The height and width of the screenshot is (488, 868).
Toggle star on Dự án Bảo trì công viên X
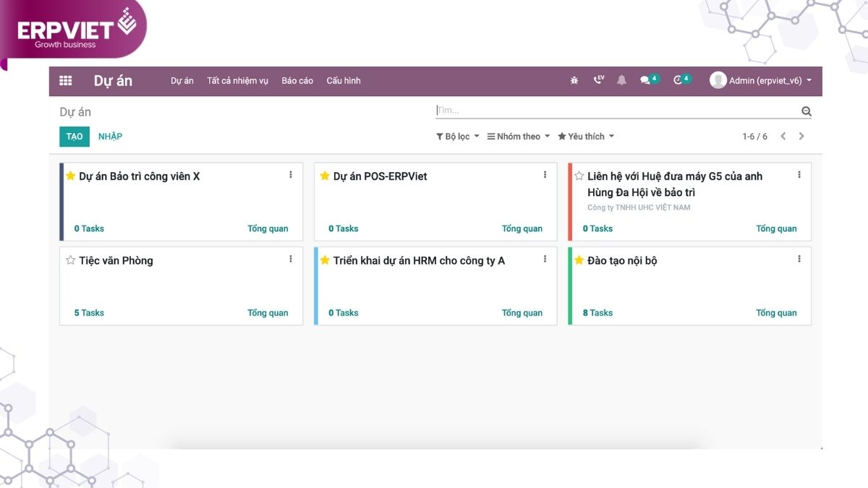tap(70, 176)
